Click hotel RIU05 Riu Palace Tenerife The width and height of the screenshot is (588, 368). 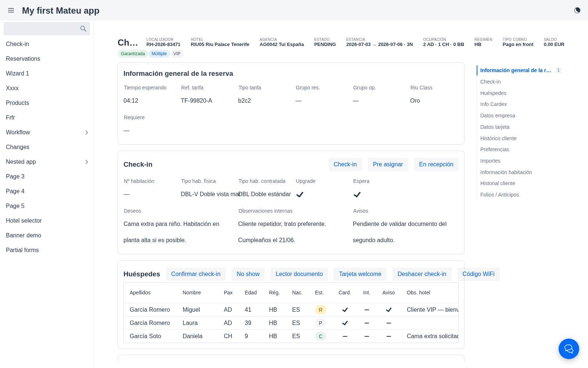pyautogui.click(x=220, y=45)
